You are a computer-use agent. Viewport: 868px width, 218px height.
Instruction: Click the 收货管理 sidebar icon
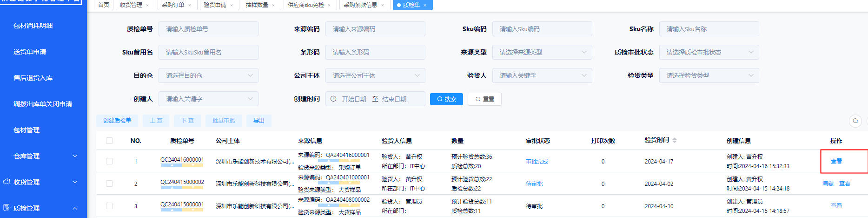coord(7,182)
